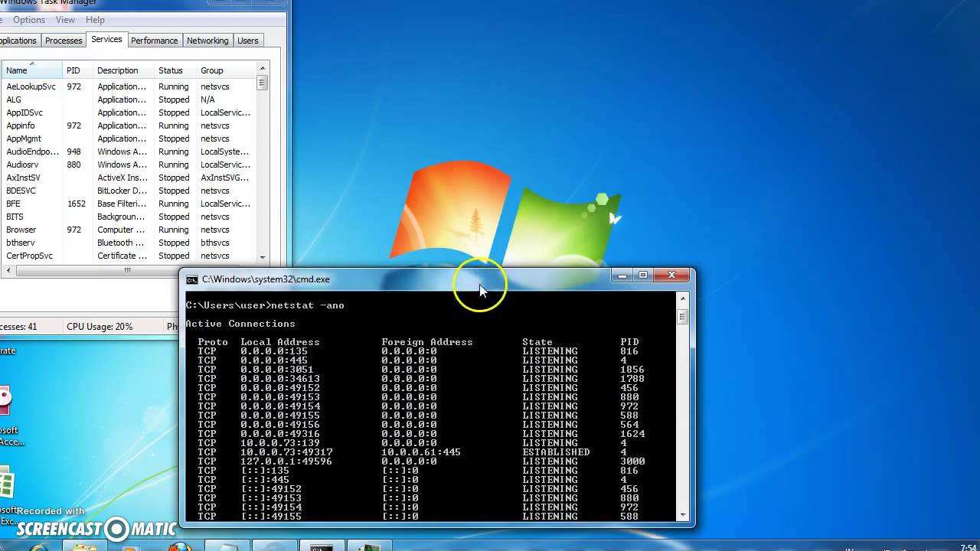This screenshot has width=980, height=551.
Task: Click the 'Bluetooth ...' description cell
Action: (x=120, y=243)
